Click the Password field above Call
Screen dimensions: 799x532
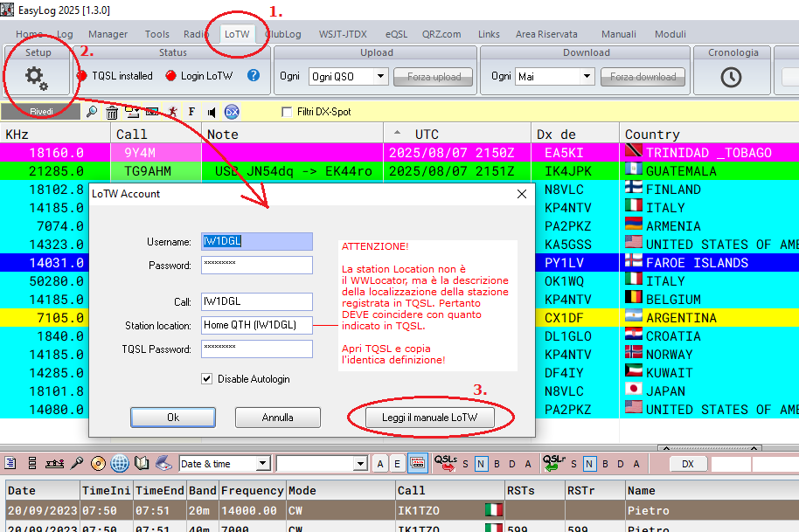257,265
